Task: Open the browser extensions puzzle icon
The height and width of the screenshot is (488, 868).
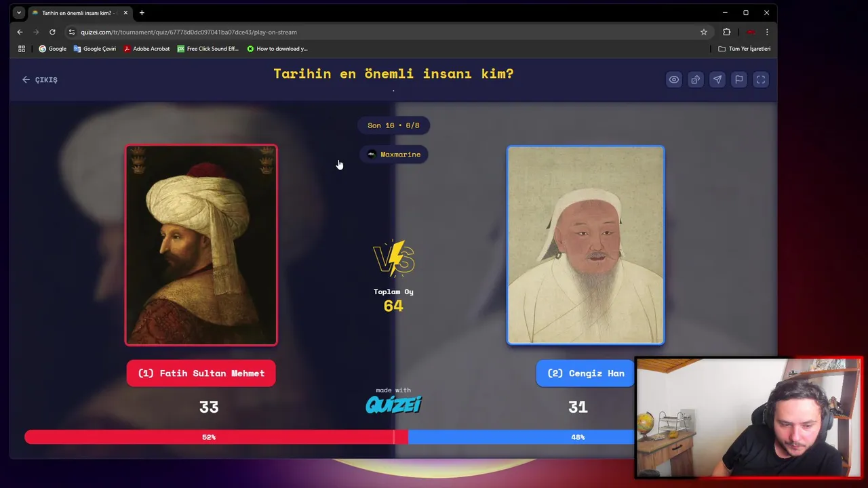Action: pos(727,32)
